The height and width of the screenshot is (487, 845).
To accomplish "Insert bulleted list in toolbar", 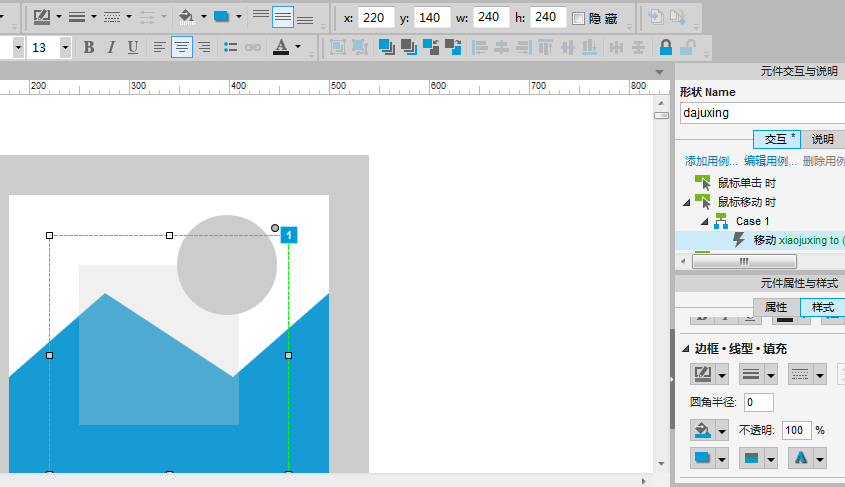I will (230, 47).
